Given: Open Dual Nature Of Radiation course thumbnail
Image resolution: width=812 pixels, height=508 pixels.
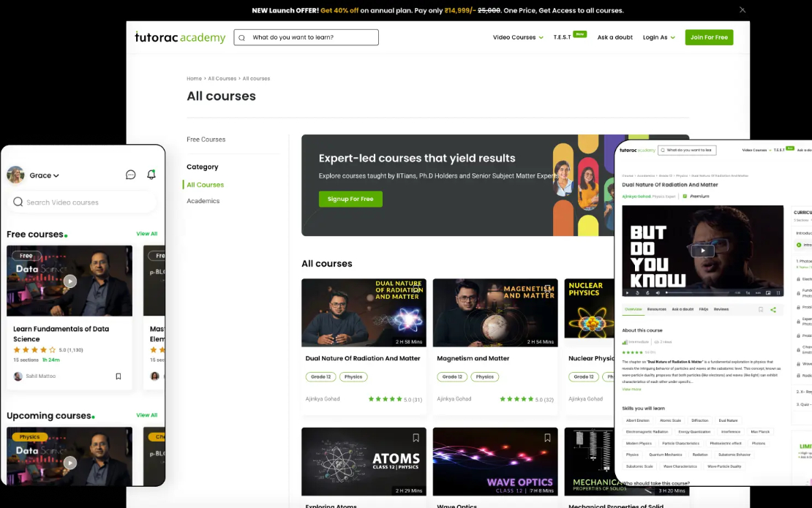Looking at the screenshot, I should 364,312.
